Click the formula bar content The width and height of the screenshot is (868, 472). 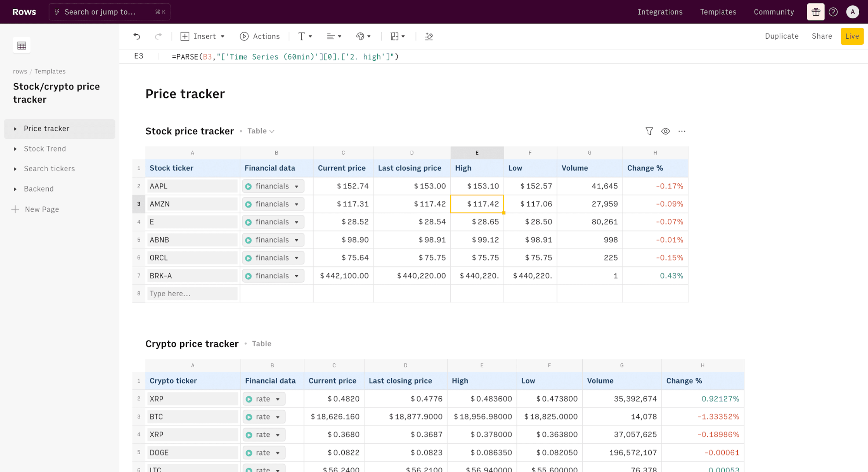tap(285, 57)
